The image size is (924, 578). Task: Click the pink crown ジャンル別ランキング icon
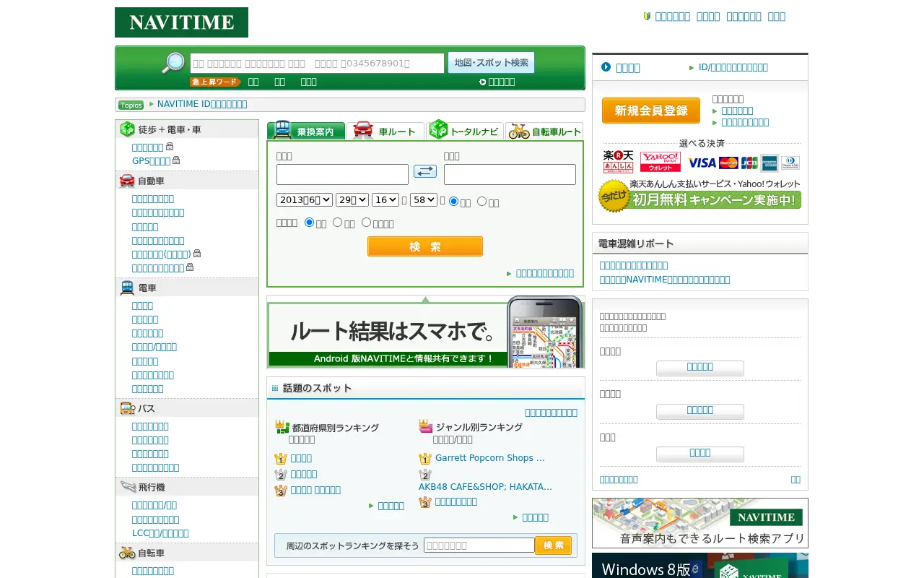(426, 426)
